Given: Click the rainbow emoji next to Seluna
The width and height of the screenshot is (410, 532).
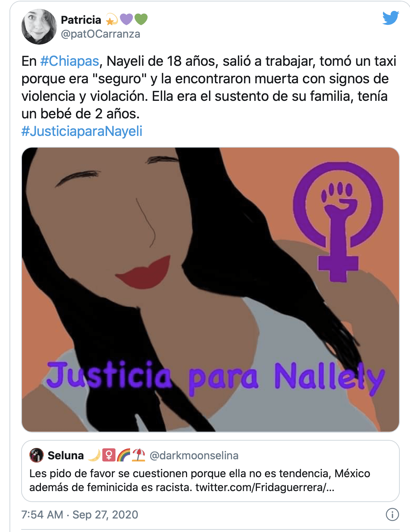Looking at the screenshot, I should point(124,455).
